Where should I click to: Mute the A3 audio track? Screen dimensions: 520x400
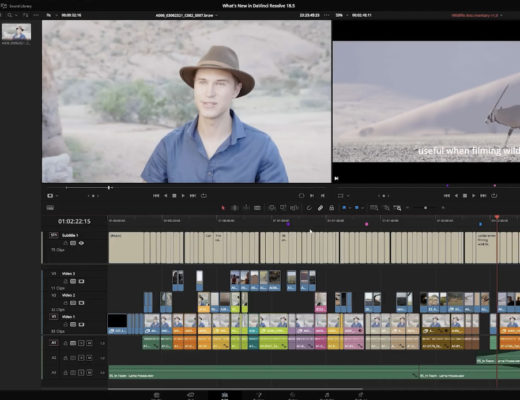tap(89, 372)
